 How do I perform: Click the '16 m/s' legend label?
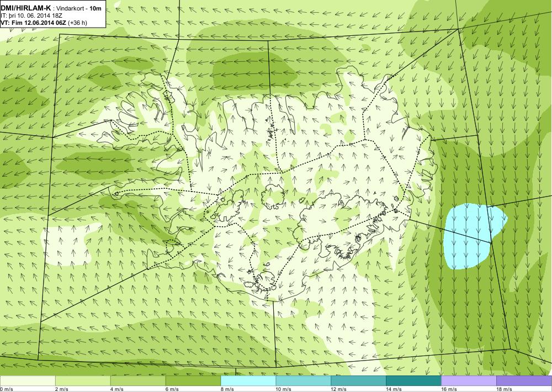(x=449, y=389)
